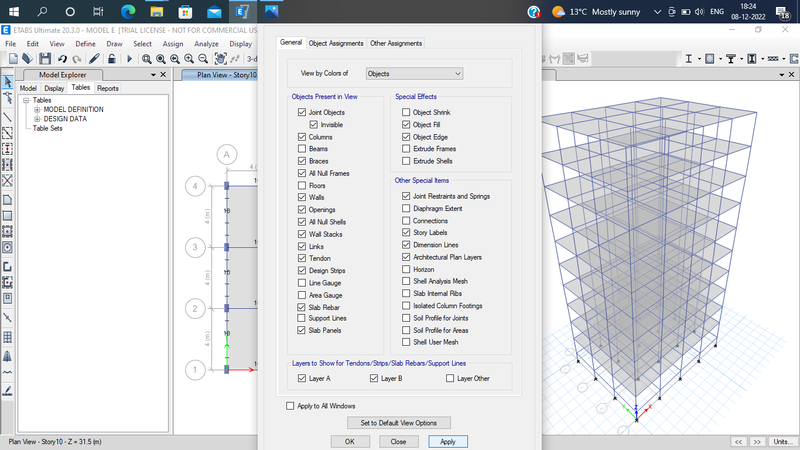The image size is (800, 450).
Task: Click the previous << story button
Action: (738, 441)
